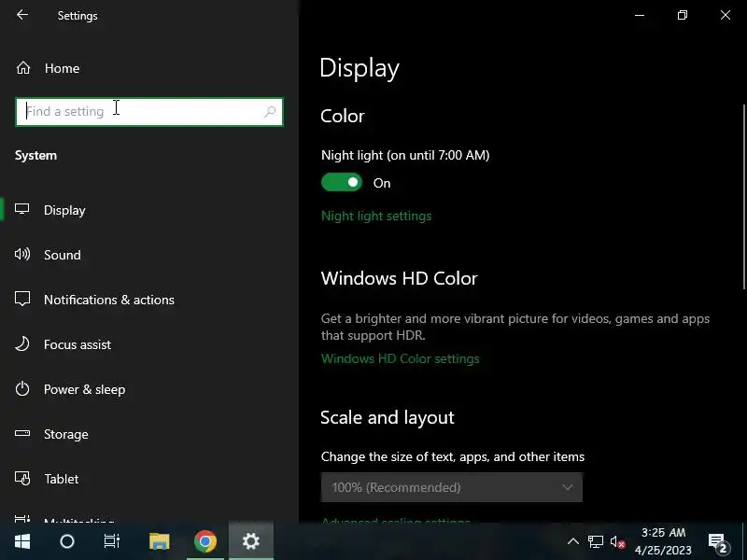The width and height of the screenshot is (747, 560).
Task: Click the Focus assist moon icon
Action: (21, 343)
